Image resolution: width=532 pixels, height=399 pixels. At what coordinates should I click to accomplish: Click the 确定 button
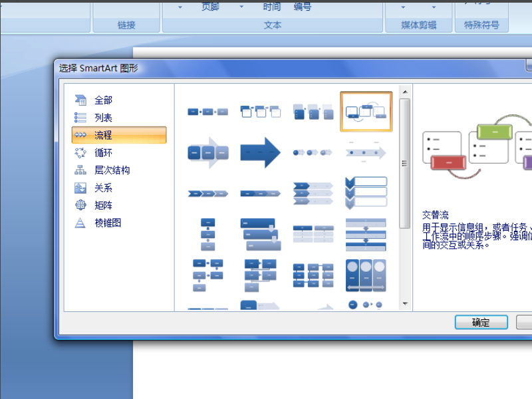tap(481, 323)
